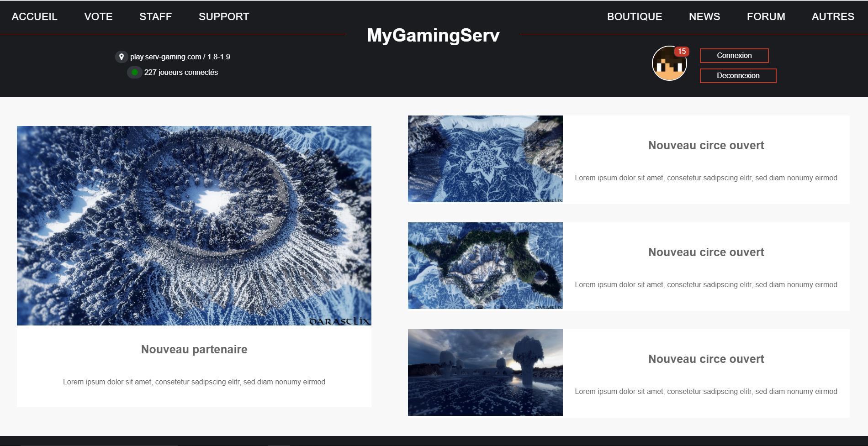868x446 pixels.
Task: Click Lorem ipsum text in second news card
Action: click(706, 284)
